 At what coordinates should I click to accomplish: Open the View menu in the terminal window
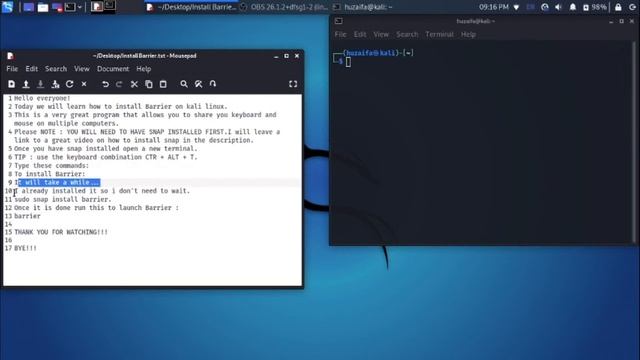click(381, 34)
